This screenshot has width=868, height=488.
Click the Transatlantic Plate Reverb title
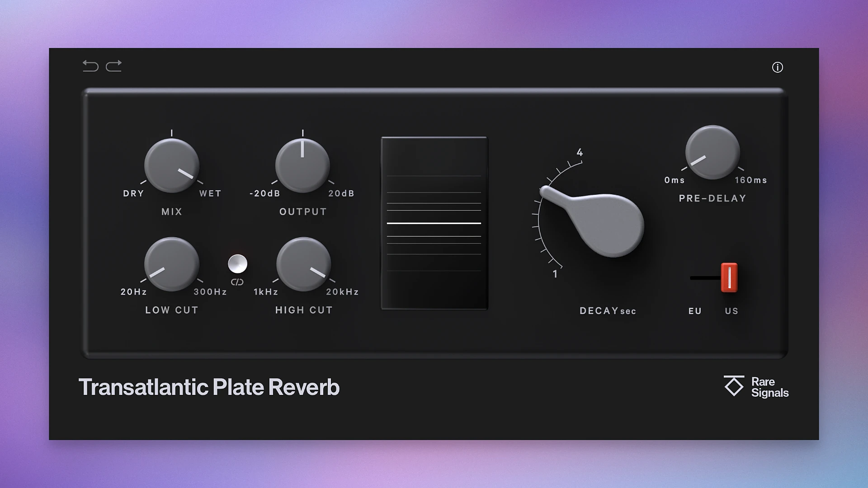pyautogui.click(x=210, y=387)
